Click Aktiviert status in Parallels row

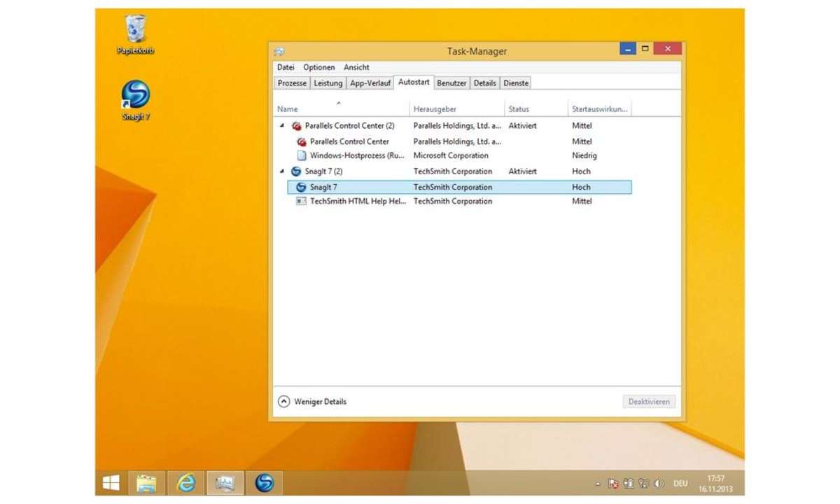pyautogui.click(x=523, y=126)
